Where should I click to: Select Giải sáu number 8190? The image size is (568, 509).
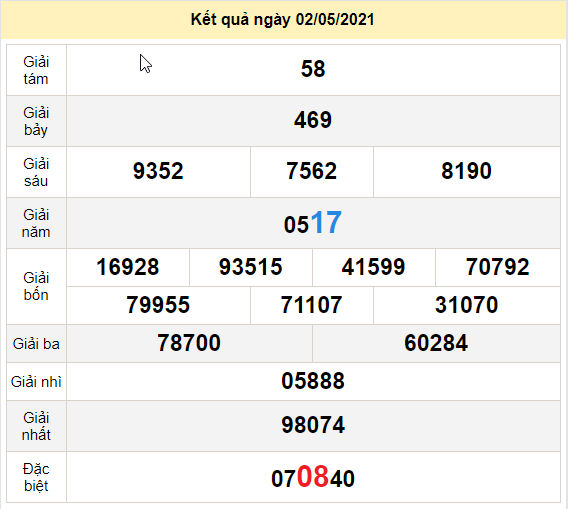click(467, 171)
